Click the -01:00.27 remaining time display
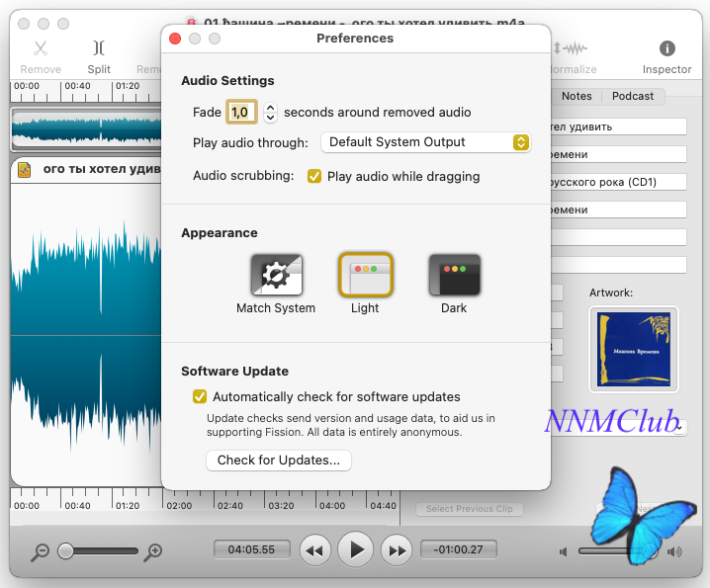The width and height of the screenshot is (710, 588). pos(459,549)
